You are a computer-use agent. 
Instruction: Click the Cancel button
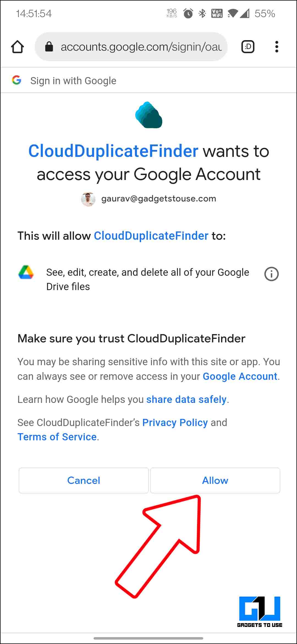click(84, 480)
